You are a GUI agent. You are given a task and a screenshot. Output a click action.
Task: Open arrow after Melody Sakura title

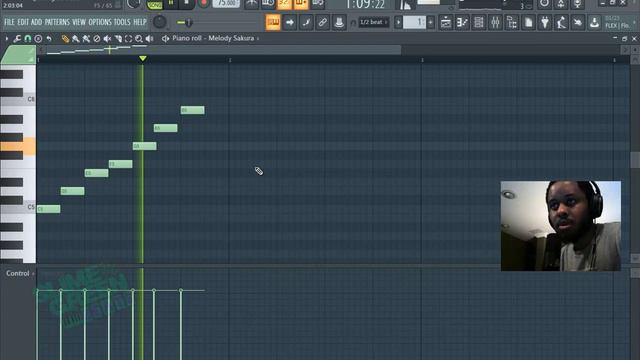click(x=258, y=39)
